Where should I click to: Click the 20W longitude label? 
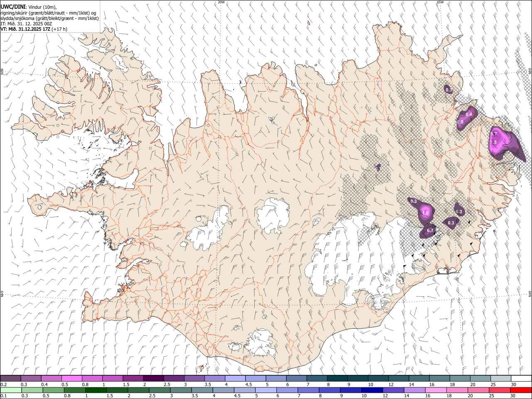pos(222,2)
